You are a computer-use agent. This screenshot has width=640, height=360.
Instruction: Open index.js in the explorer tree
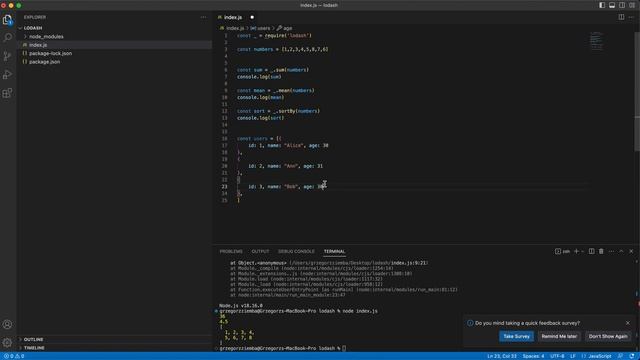tap(38, 45)
